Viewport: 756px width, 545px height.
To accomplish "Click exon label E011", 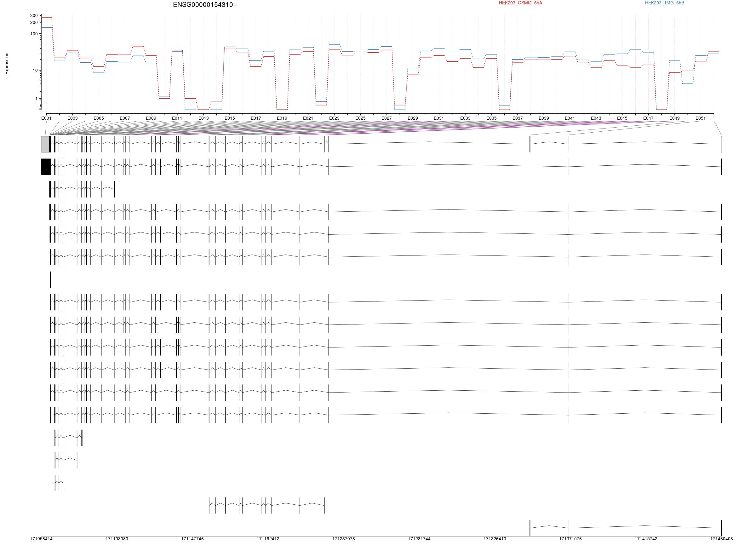I will click(177, 118).
